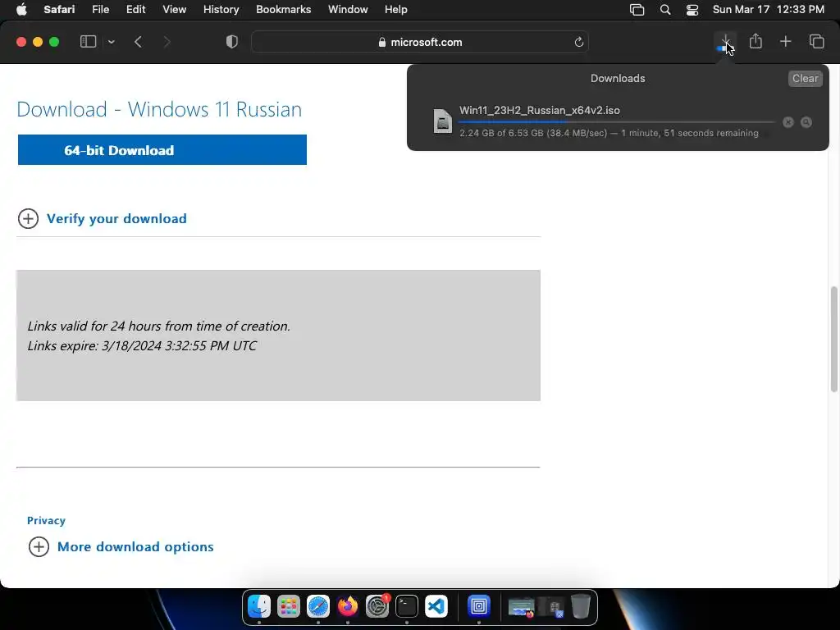Show the tab overview
Image resolution: width=840 pixels, height=630 pixels.
coord(816,41)
